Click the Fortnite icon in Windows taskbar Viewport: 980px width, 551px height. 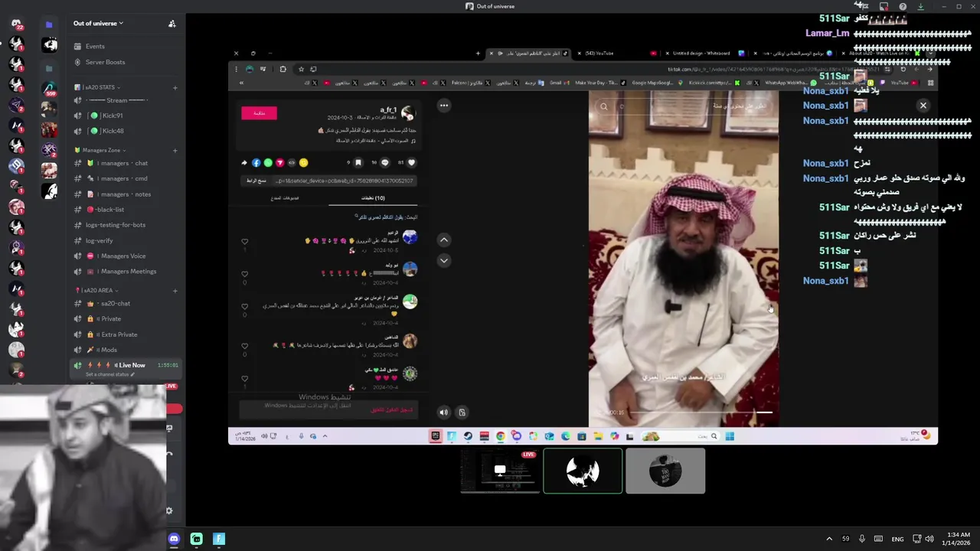(219, 539)
